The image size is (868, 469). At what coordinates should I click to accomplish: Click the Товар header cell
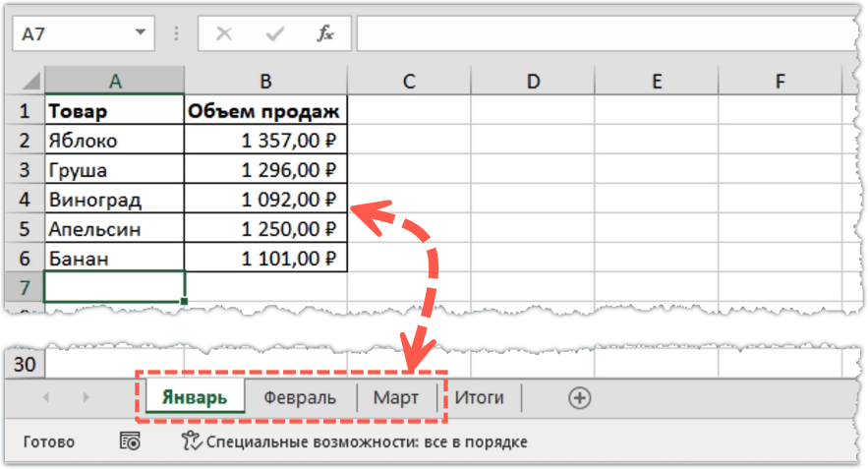(x=115, y=111)
